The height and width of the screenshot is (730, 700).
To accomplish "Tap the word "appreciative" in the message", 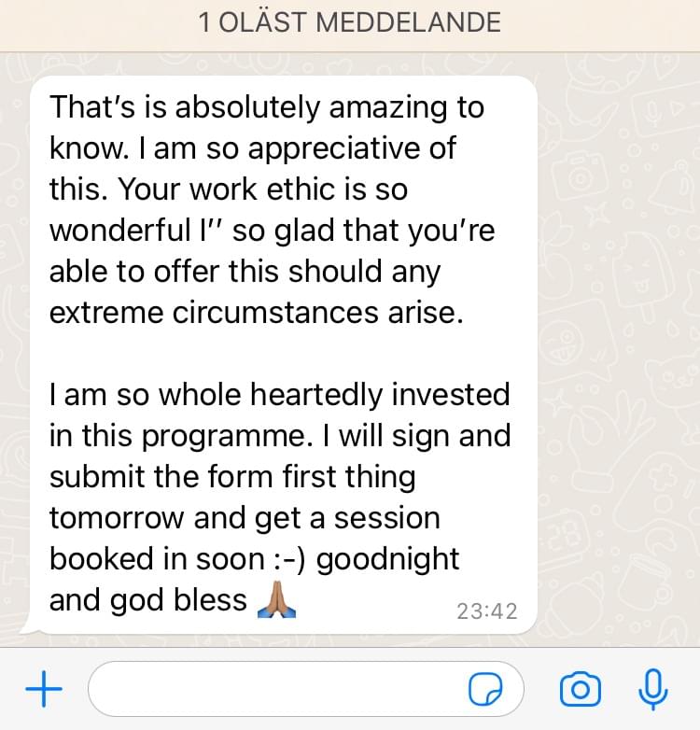I will pyautogui.click(x=306, y=148).
